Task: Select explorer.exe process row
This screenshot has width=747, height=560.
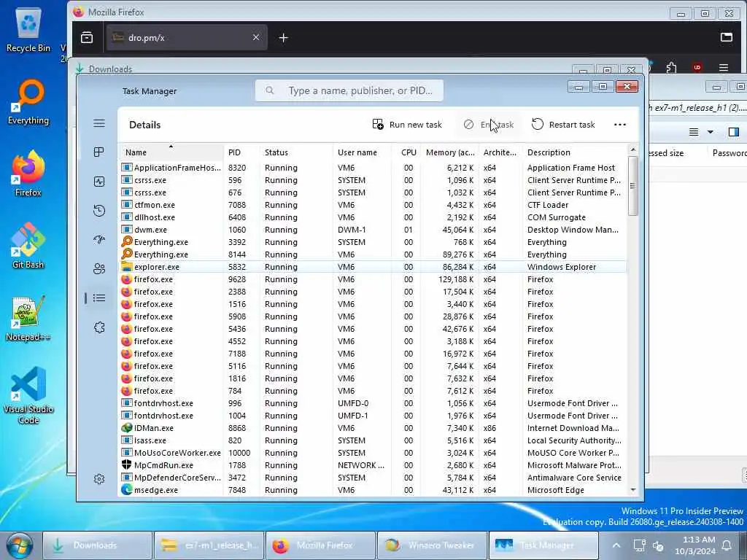Action: [x=373, y=267]
